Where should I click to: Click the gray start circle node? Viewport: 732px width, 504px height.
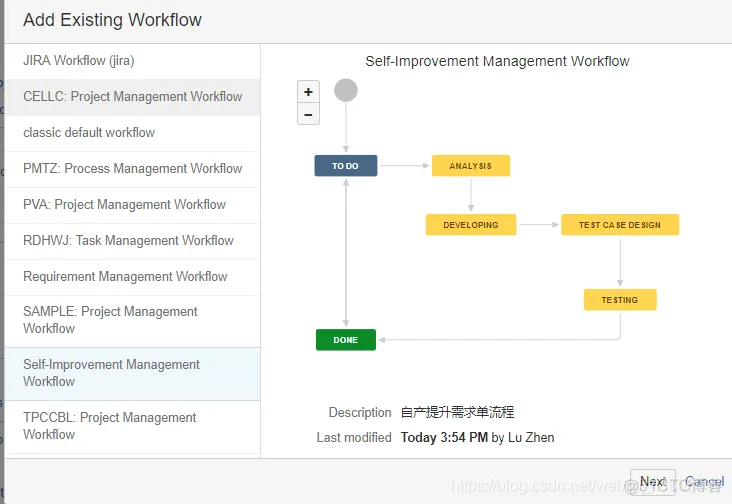point(346,90)
